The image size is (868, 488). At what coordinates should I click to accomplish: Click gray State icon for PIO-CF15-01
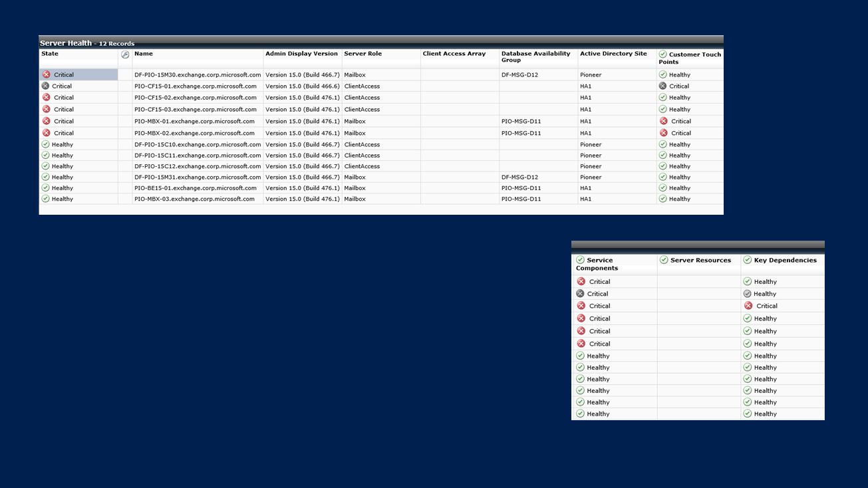45,86
